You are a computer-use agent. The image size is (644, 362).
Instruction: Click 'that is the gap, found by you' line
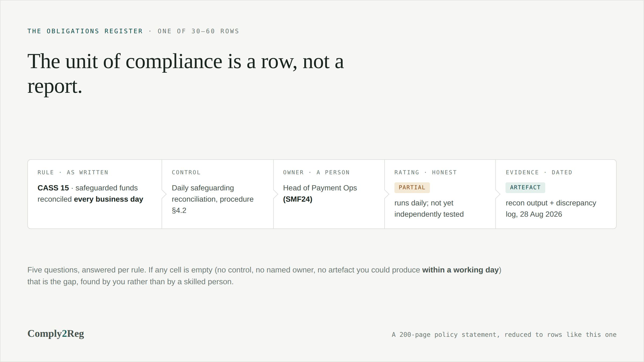tap(130, 282)
